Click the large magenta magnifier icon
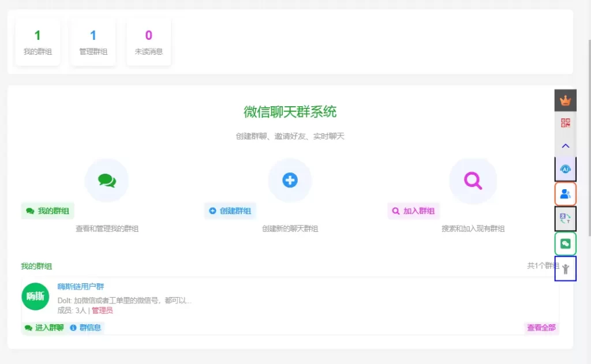Screen dimensions: 591x364 (473, 181)
